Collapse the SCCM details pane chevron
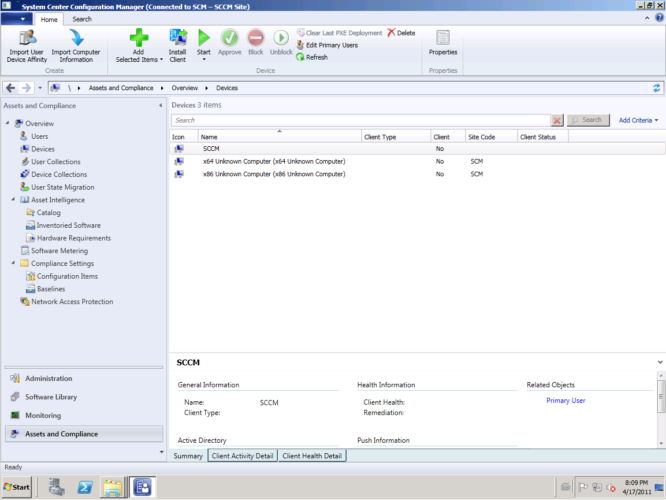The image size is (666, 500). point(660,362)
